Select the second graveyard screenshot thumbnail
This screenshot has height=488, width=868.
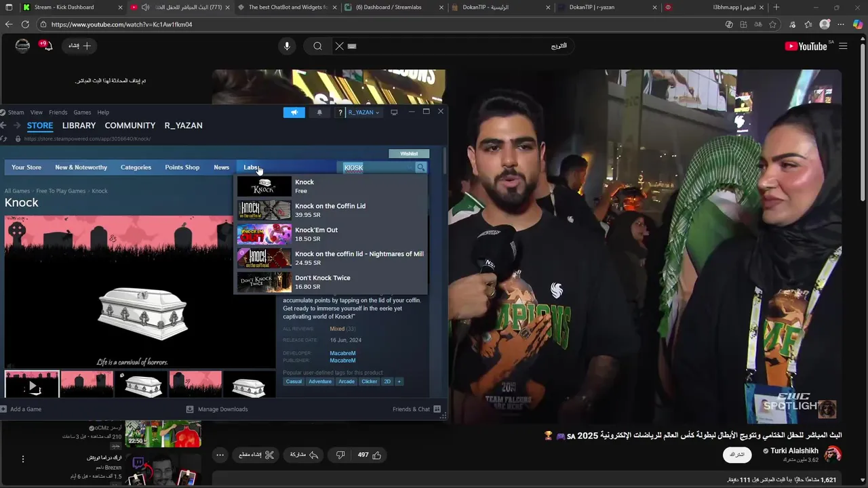pos(87,384)
